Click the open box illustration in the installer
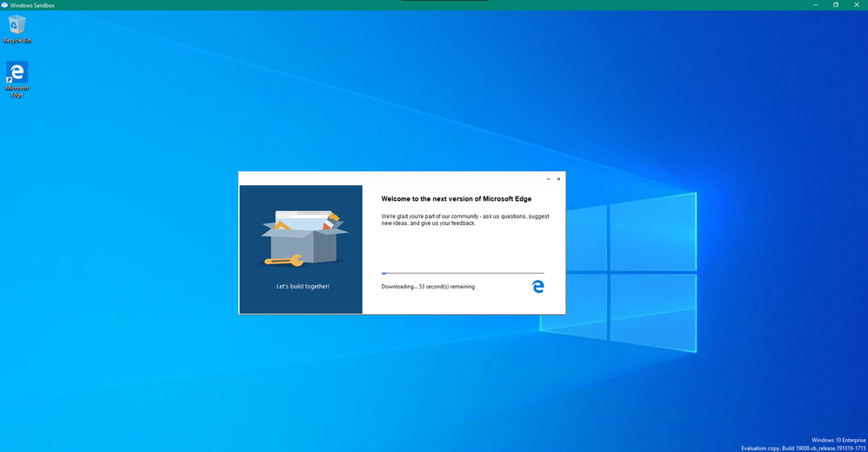Viewport: 868px width, 452px height. click(x=305, y=238)
